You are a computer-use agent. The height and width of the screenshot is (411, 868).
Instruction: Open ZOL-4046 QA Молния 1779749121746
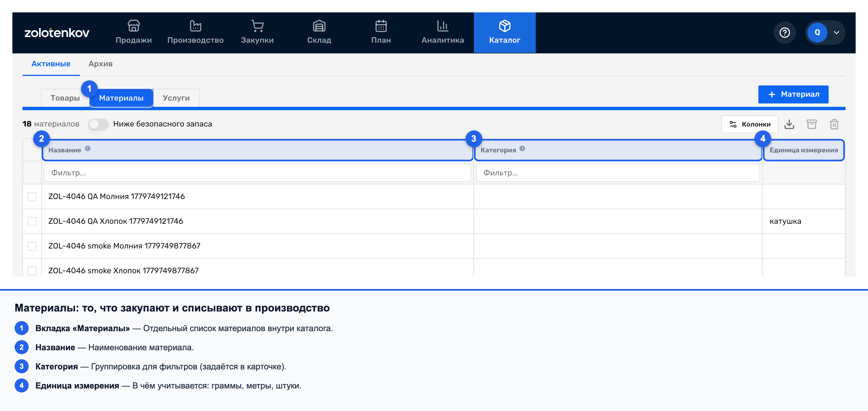point(117,197)
